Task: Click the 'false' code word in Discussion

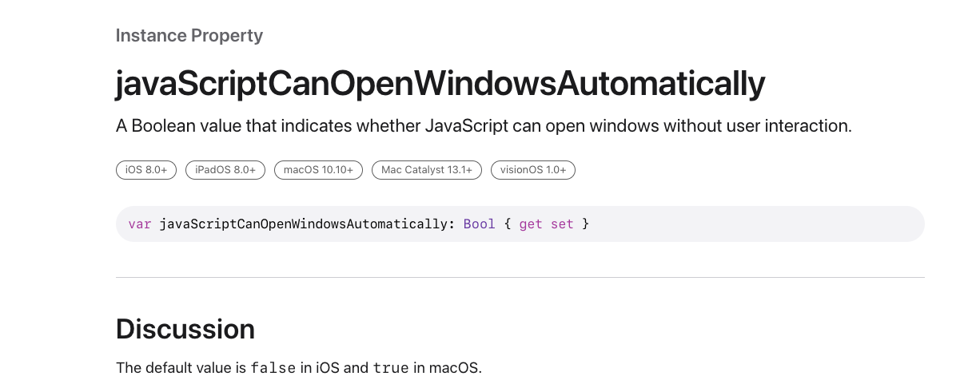Action: tap(273, 368)
